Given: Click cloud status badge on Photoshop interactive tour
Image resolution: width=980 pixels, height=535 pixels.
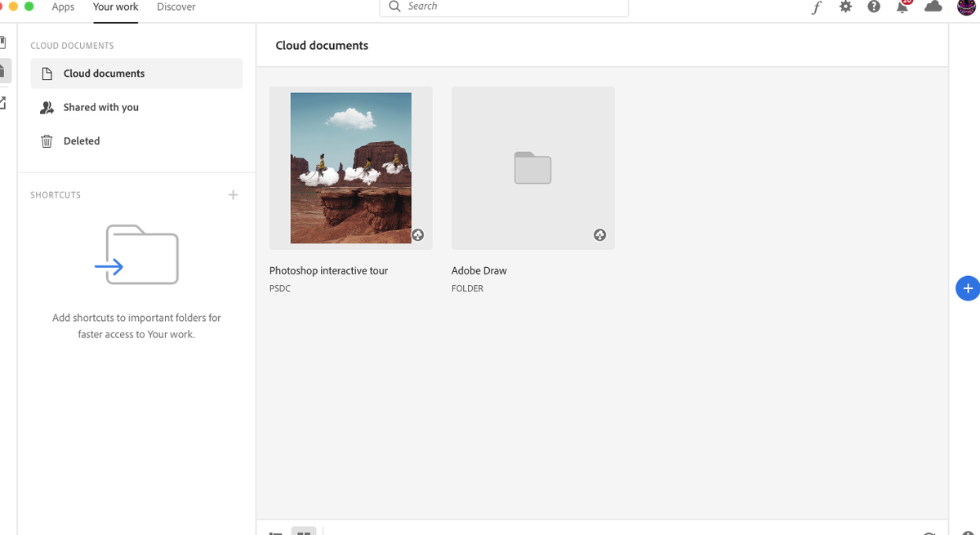Looking at the screenshot, I should pyautogui.click(x=417, y=235).
